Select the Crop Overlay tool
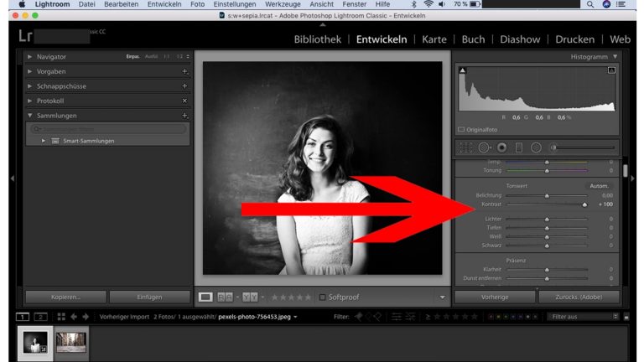This screenshot has height=362, width=644. point(465,147)
